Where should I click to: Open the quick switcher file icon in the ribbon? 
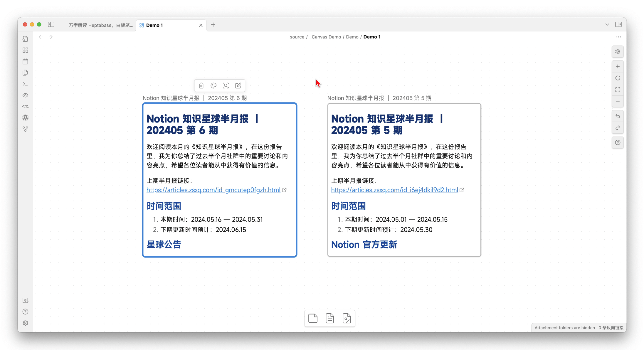point(26,39)
